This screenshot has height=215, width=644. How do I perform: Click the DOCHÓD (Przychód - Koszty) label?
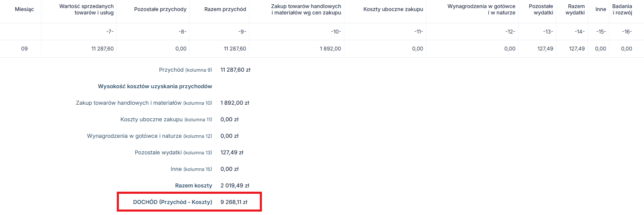172,202
